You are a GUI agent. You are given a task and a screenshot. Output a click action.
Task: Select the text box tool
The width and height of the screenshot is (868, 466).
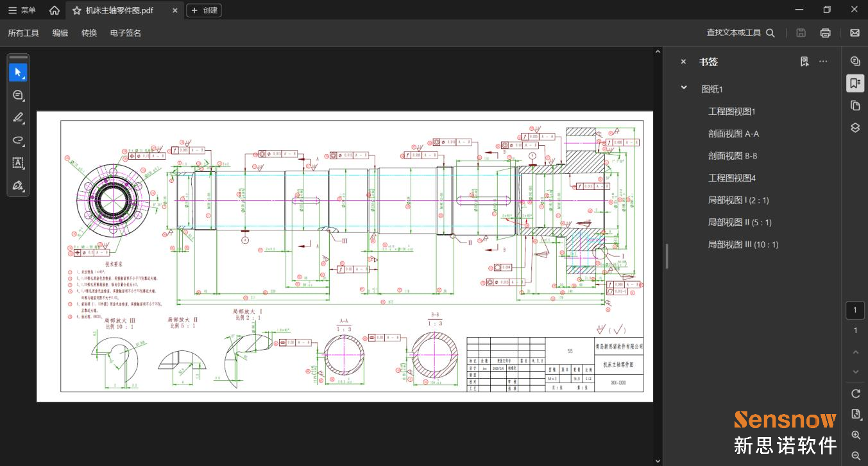coord(18,163)
